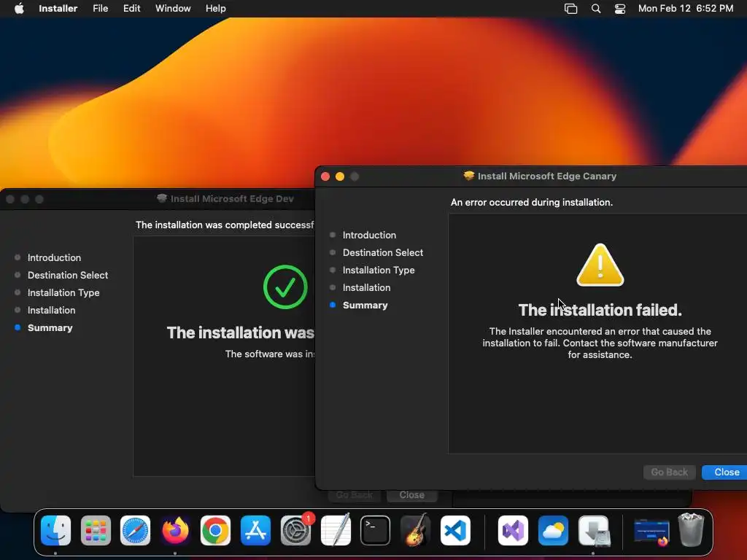Click Close button in Edge Dev installer
Screen dimensions: 747x560
[411, 495]
